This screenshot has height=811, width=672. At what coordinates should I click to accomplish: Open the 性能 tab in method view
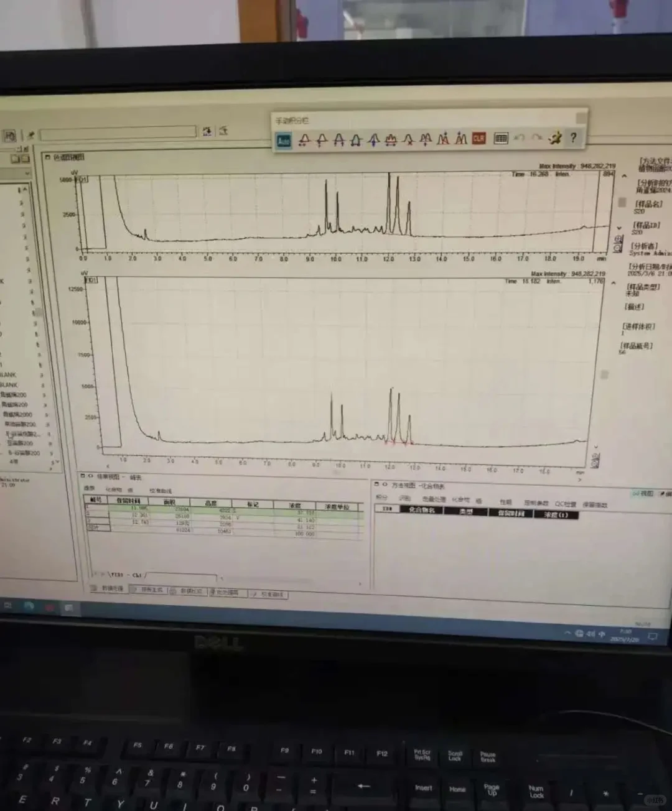[x=505, y=502]
